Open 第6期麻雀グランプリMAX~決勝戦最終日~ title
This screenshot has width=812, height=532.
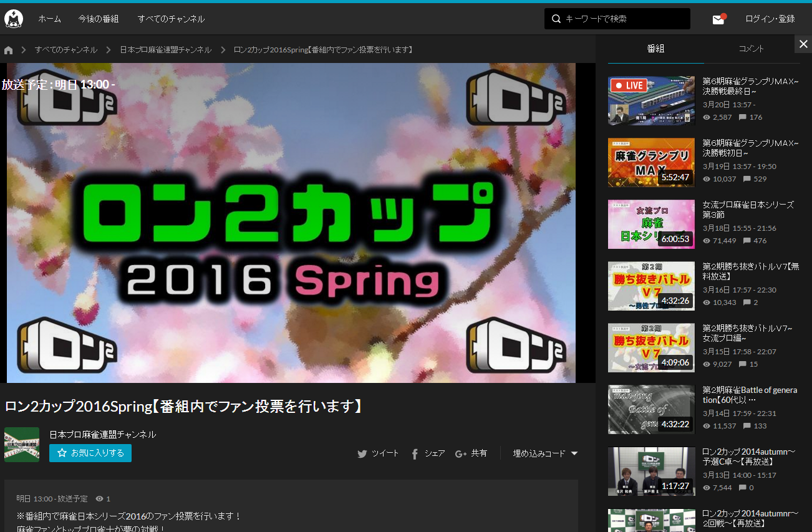(750, 86)
